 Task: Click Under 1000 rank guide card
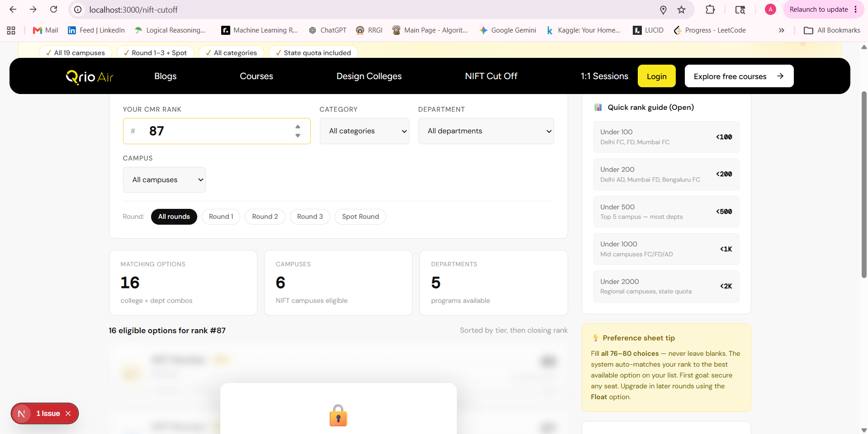666,249
